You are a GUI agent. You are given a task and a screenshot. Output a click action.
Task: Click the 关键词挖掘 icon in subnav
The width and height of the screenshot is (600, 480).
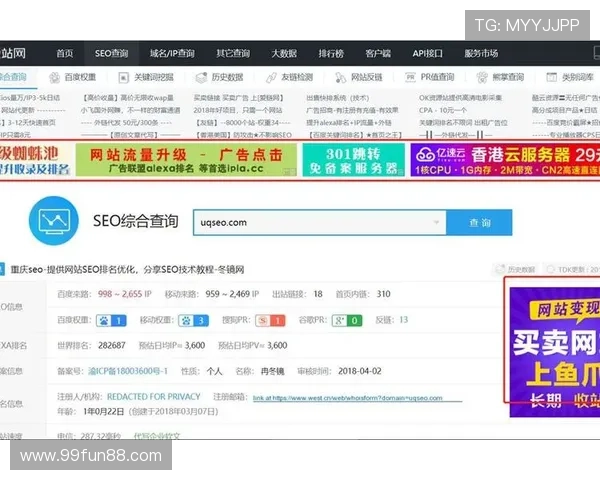(x=124, y=78)
